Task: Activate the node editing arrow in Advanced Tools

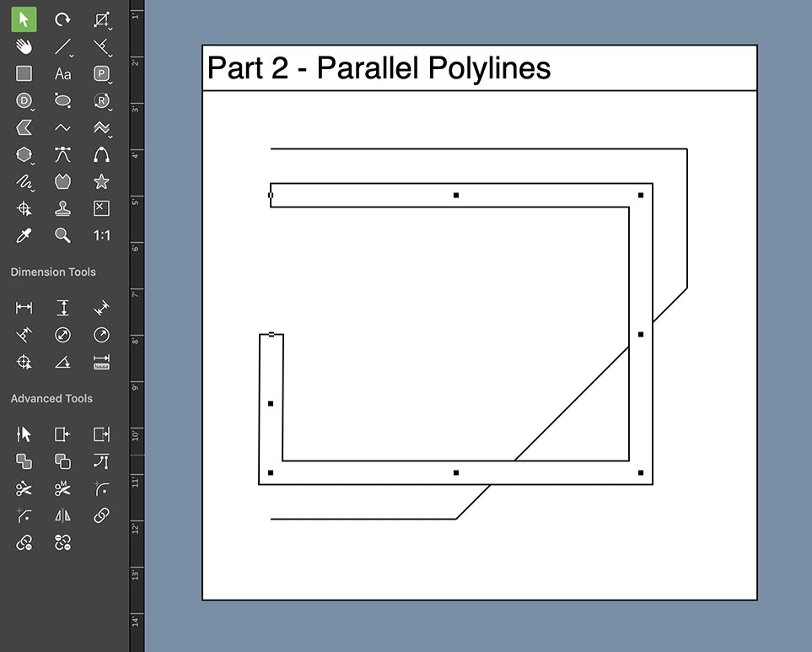Action: click(x=24, y=434)
